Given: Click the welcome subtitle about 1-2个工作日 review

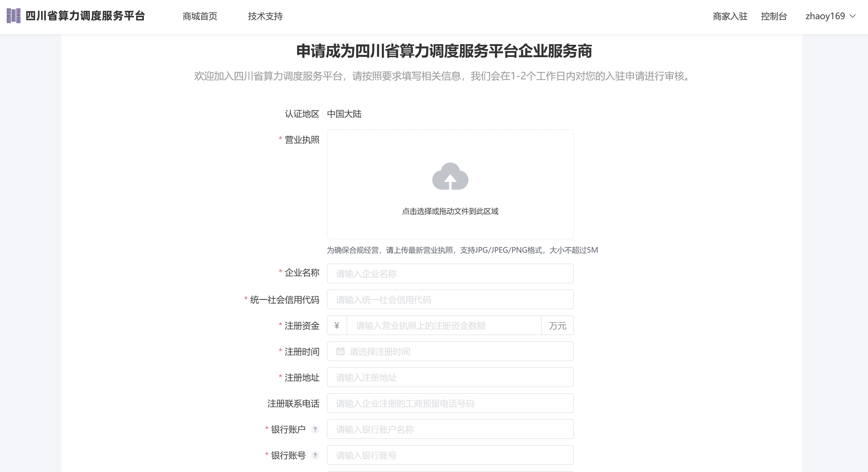Looking at the screenshot, I should (x=443, y=76).
